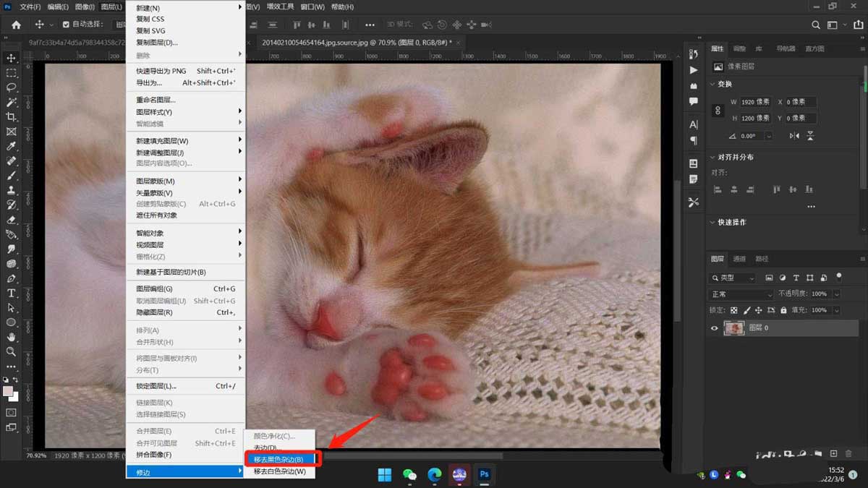The image size is (868, 488).
Task: Select the Horizontal Type tool
Action: (x=12, y=293)
